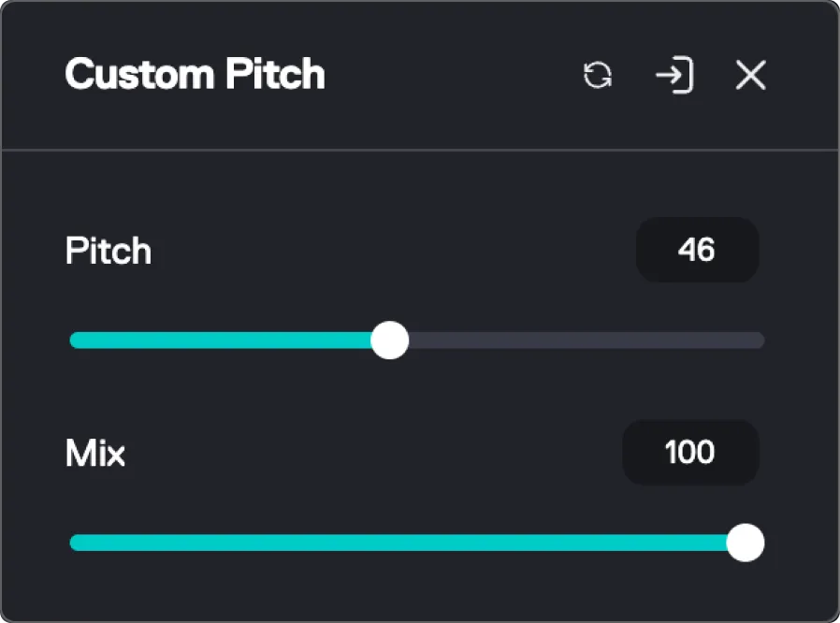The height and width of the screenshot is (623, 840).
Task: Open the apply-to-track icon beside reset
Action: coord(674,76)
